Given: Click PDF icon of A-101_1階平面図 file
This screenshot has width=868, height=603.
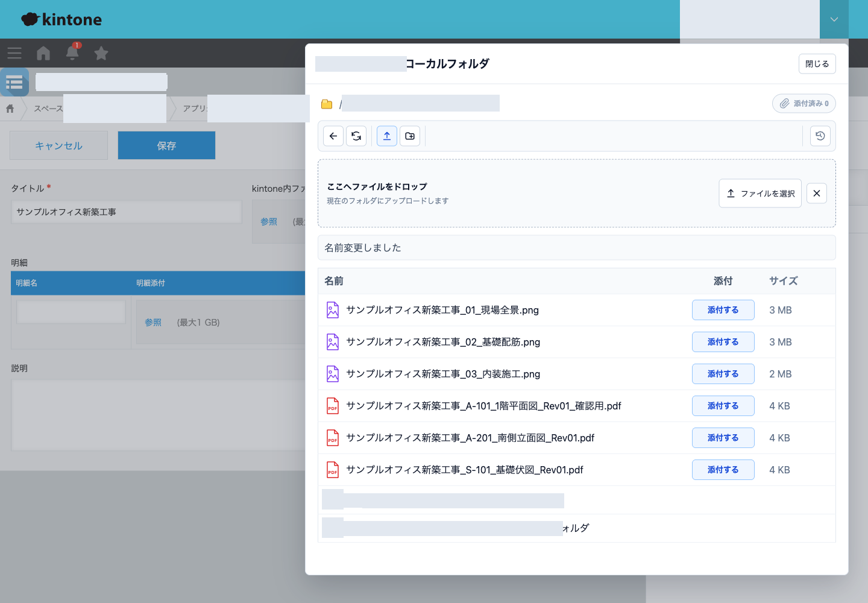Looking at the screenshot, I should pyautogui.click(x=333, y=406).
